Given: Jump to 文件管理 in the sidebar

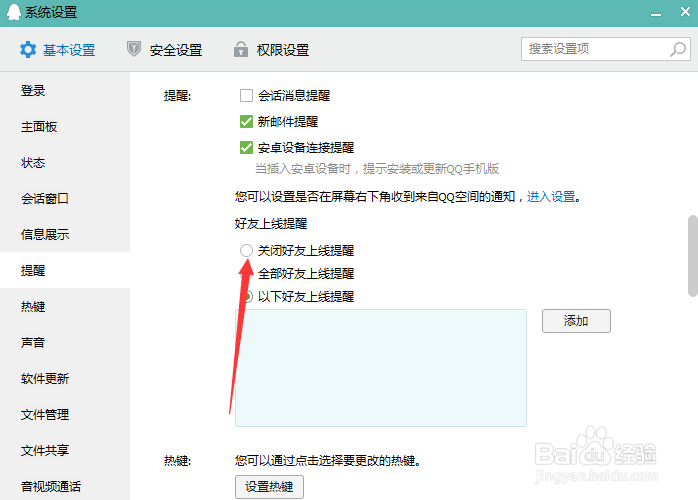Looking at the screenshot, I should click(x=65, y=415).
